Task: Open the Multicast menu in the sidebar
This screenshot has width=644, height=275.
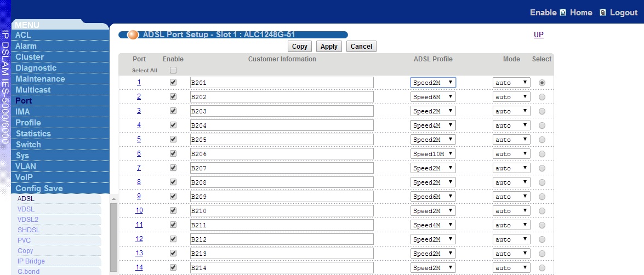Action: coord(33,90)
